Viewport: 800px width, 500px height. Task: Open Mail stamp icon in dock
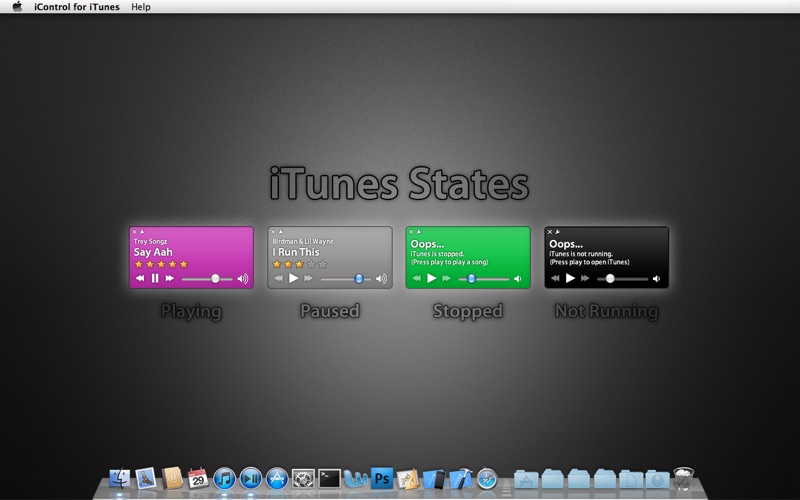click(146, 479)
